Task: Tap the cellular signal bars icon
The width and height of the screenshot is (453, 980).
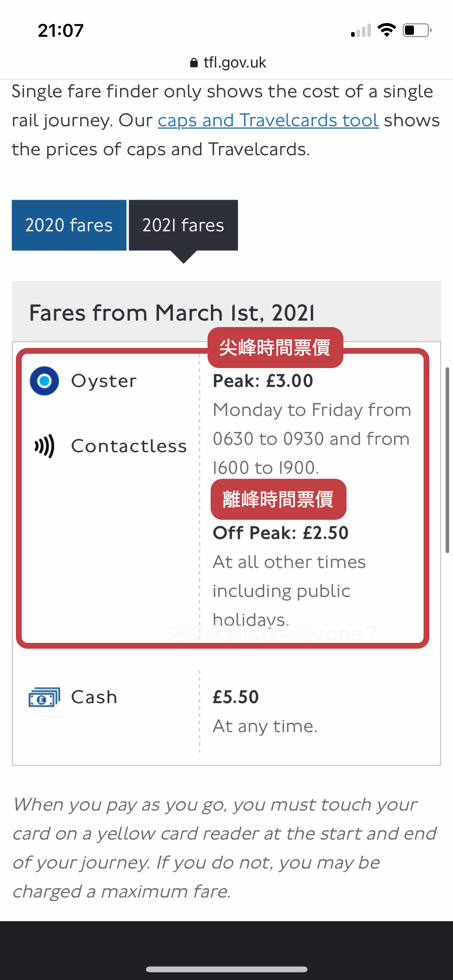Action: tap(361, 31)
